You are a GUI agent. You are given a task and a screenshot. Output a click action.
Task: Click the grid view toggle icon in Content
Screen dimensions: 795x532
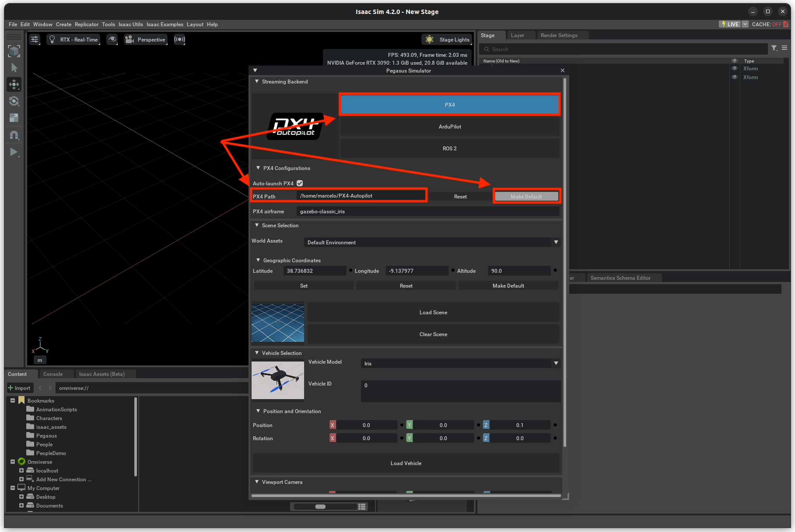pyautogui.click(x=362, y=507)
